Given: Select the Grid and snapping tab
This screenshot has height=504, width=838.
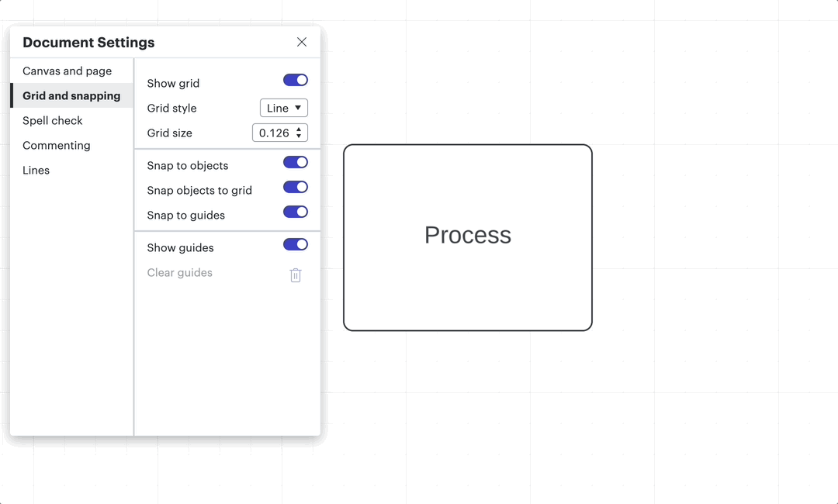Looking at the screenshot, I should 71,95.
